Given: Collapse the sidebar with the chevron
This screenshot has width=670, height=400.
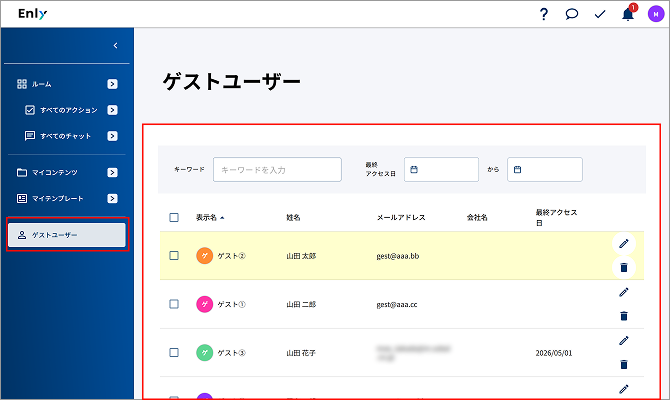Looking at the screenshot, I should pos(115,46).
